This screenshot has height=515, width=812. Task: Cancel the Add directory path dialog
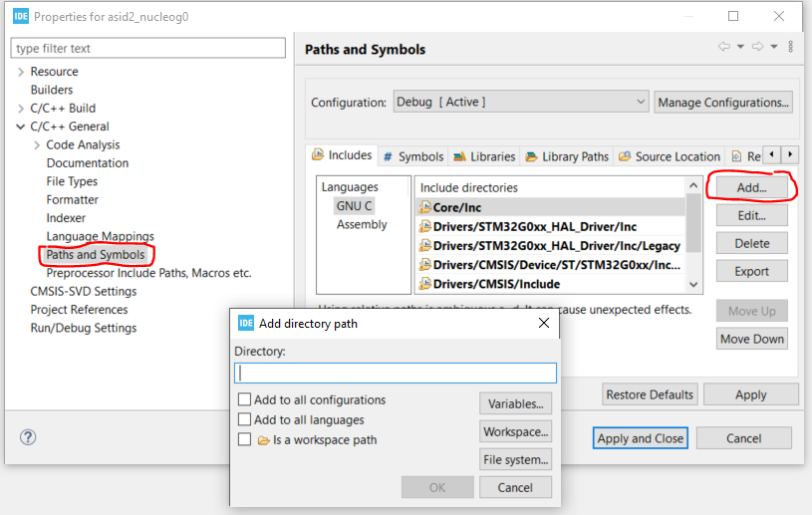515,487
